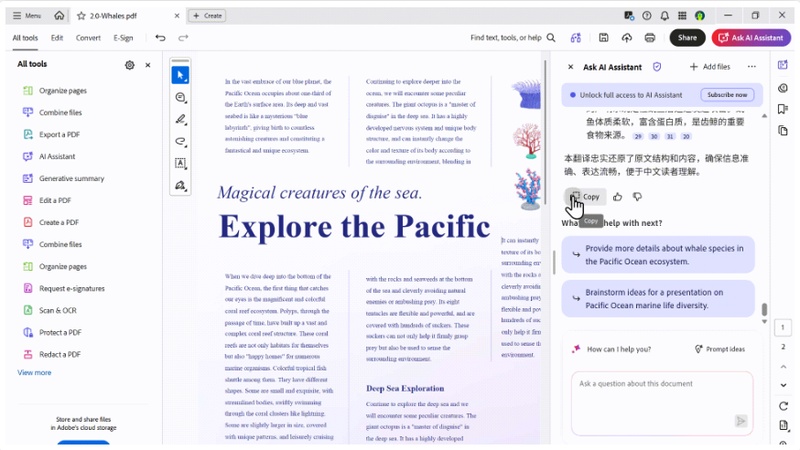This screenshot has height=450, width=800.
Task: Click Ask AI Assistant button in toolbar
Action: tap(751, 38)
